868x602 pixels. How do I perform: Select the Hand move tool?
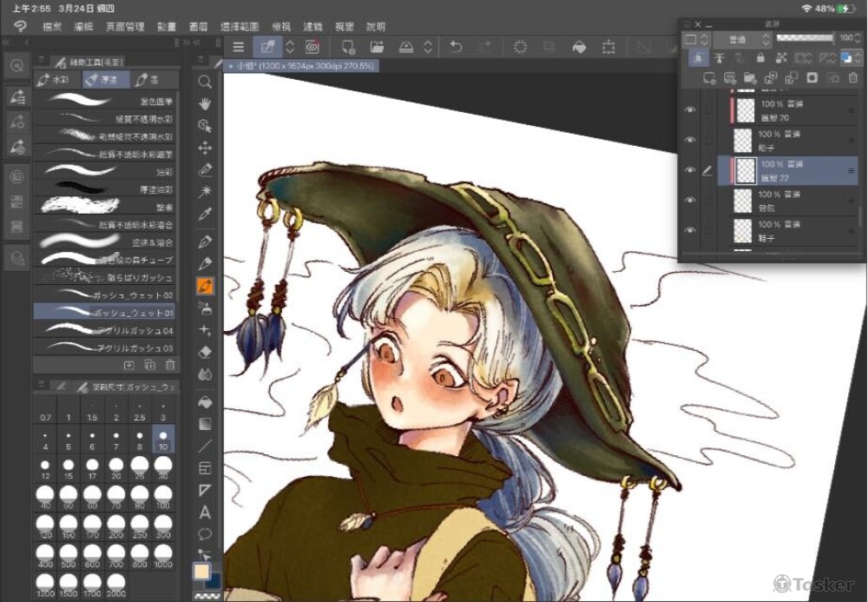tap(206, 103)
